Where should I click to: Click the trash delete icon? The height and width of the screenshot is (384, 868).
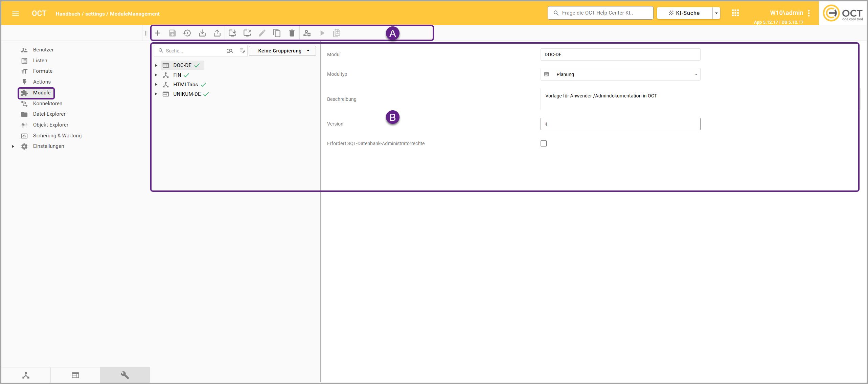point(292,33)
